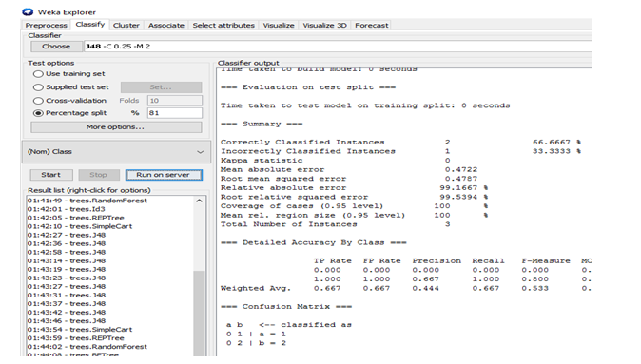The width and height of the screenshot is (641, 364).
Task: Select 01:41:49 trees.RandomForest result
Action: tap(87, 201)
